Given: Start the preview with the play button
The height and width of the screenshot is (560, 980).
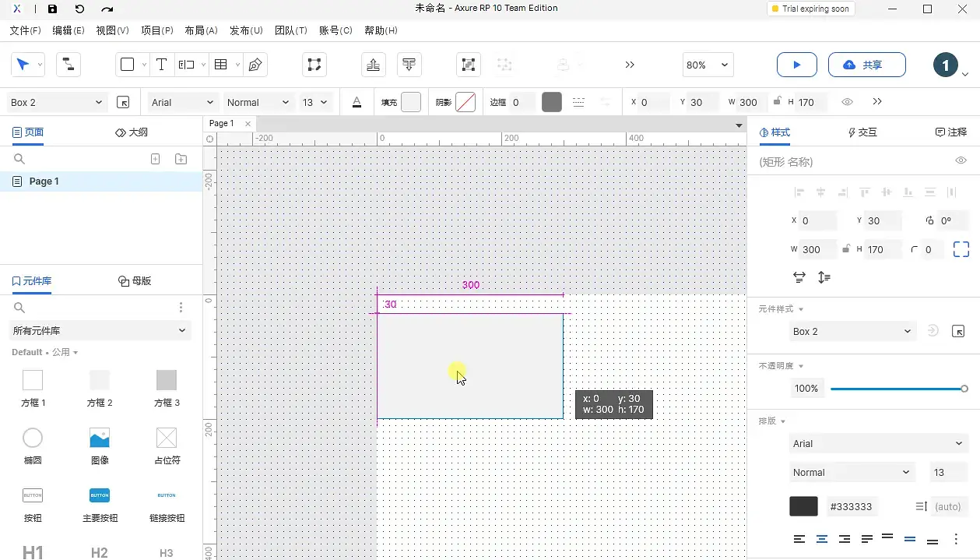Looking at the screenshot, I should [x=796, y=65].
